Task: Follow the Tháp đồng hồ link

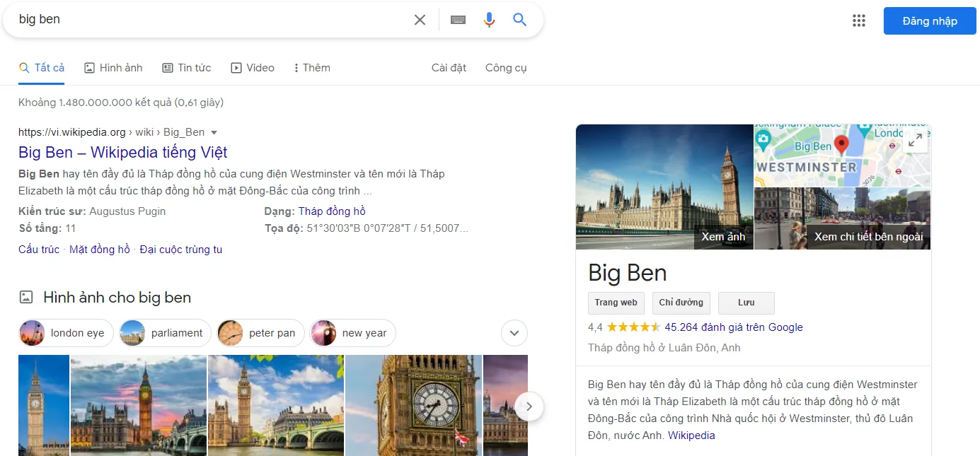Action: [x=332, y=211]
